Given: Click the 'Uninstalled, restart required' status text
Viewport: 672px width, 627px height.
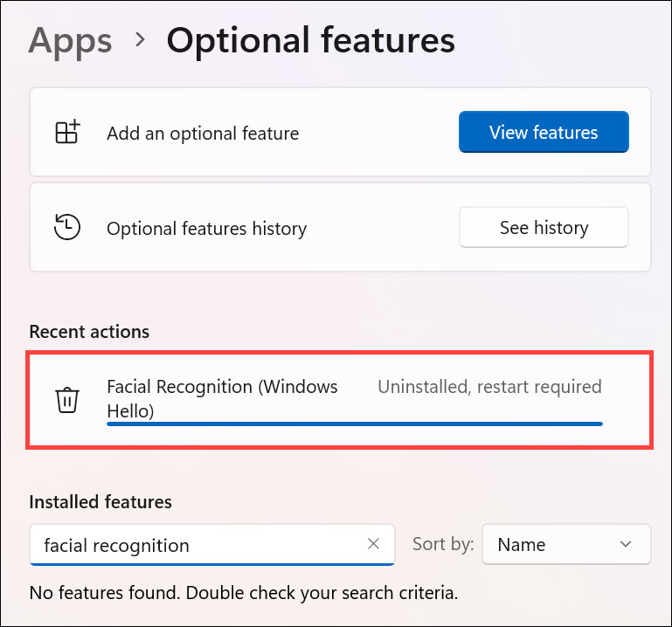Looking at the screenshot, I should point(489,386).
